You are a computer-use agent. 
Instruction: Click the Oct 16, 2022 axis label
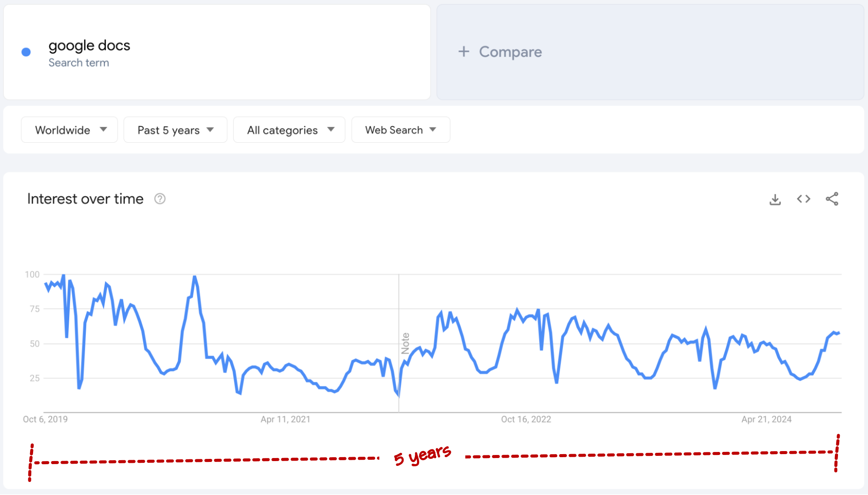526,419
